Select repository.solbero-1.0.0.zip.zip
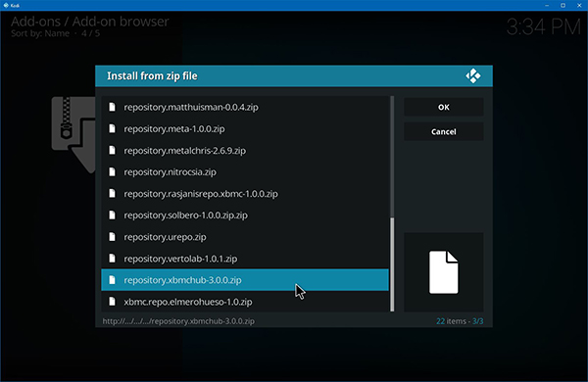This screenshot has height=382, width=588. click(x=245, y=215)
